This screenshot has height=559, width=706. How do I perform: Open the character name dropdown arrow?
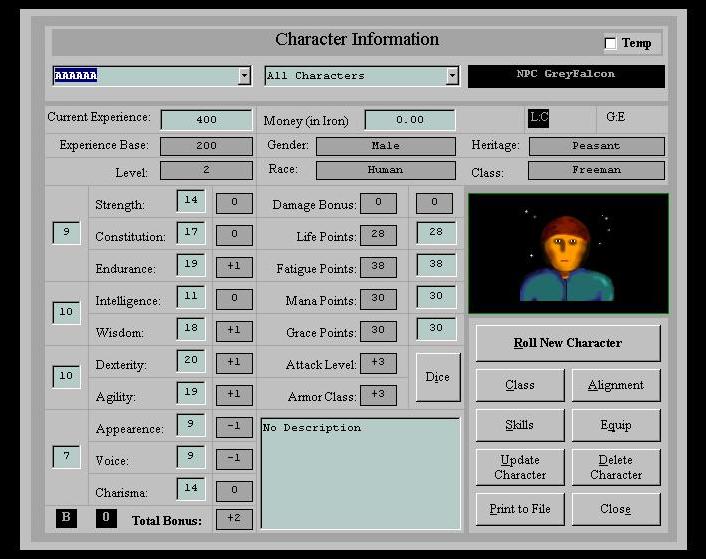[x=245, y=76]
